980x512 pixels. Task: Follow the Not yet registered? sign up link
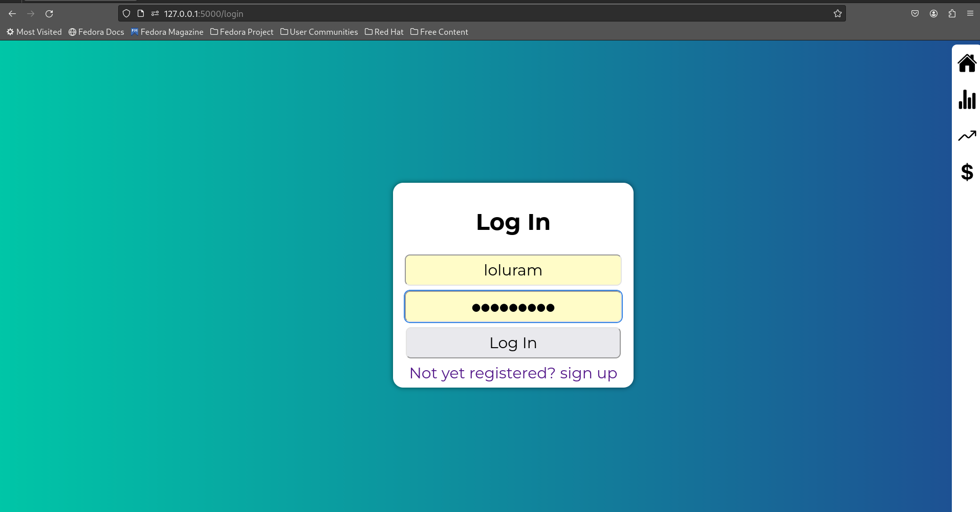513,373
